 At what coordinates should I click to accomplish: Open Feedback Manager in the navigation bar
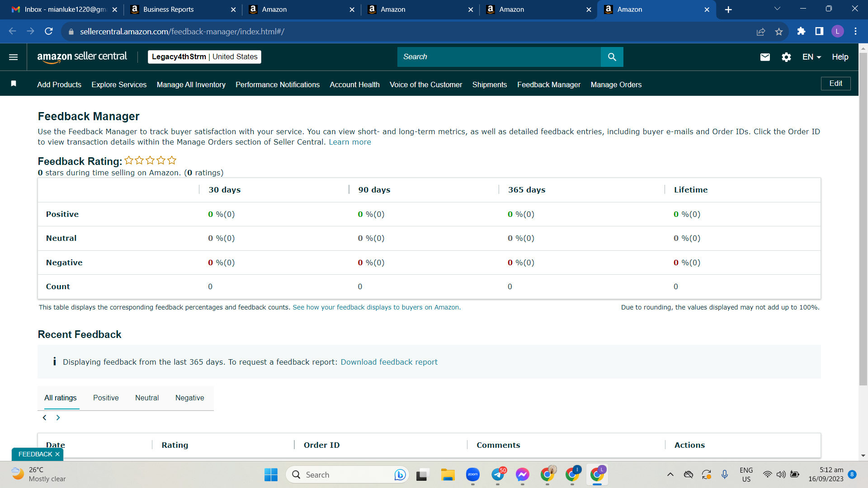tap(549, 84)
